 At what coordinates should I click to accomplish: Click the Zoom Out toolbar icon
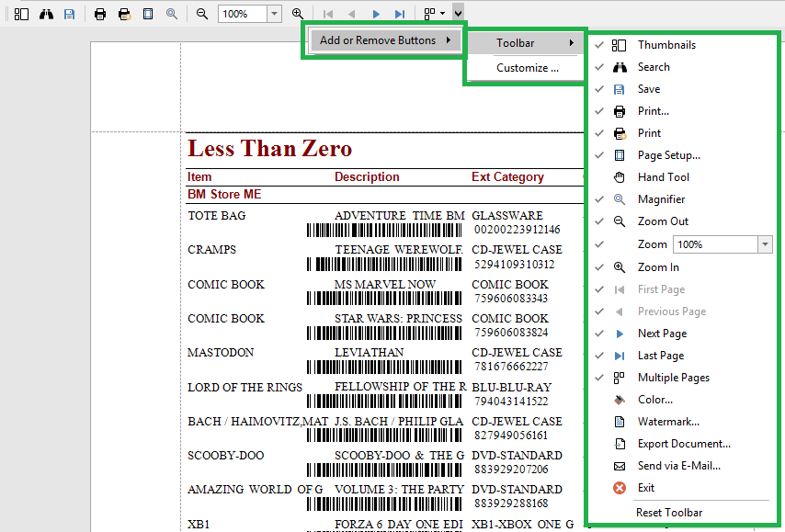click(201, 14)
